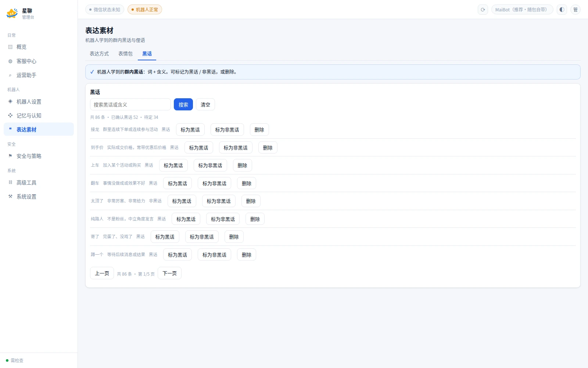Open 系统设置 in the sidebar
The image size is (588, 368).
click(39, 197)
